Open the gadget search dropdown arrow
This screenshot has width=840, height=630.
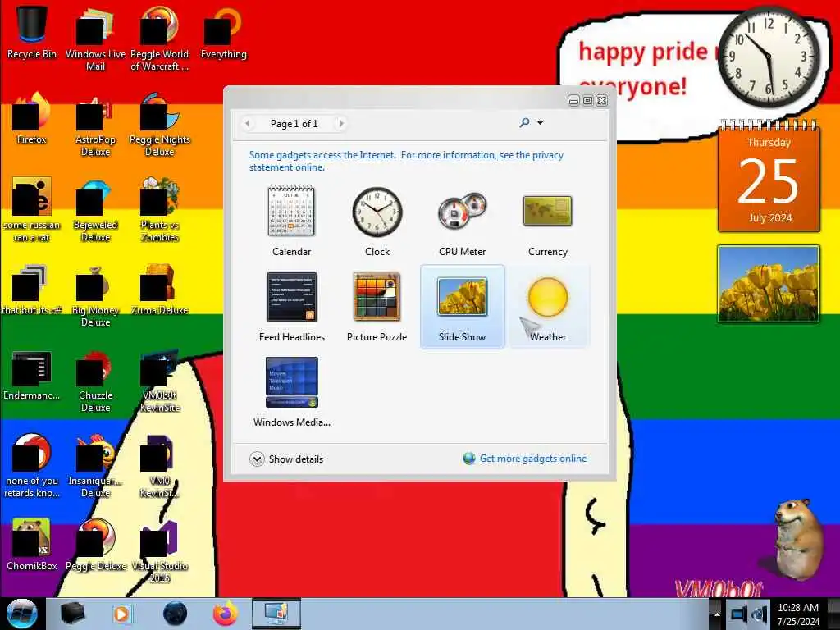(540, 123)
